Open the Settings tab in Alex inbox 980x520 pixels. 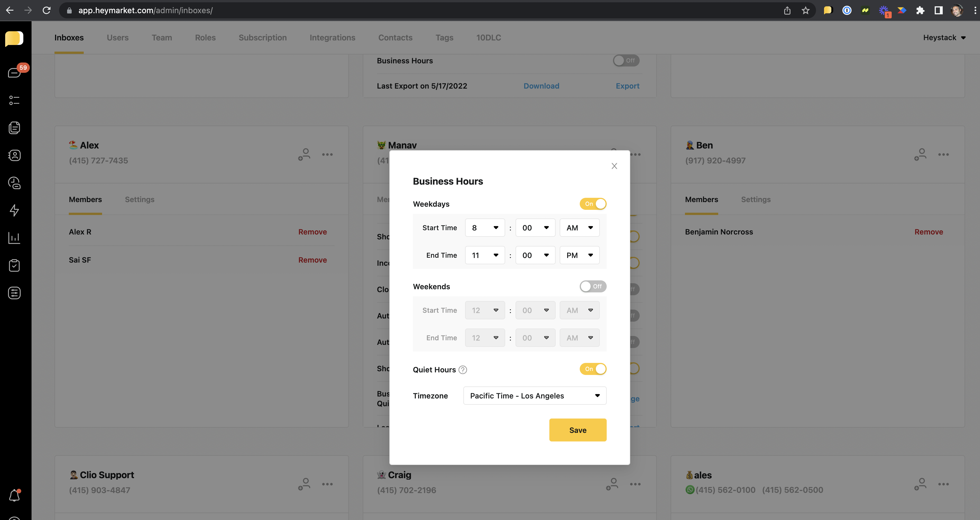coord(139,199)
